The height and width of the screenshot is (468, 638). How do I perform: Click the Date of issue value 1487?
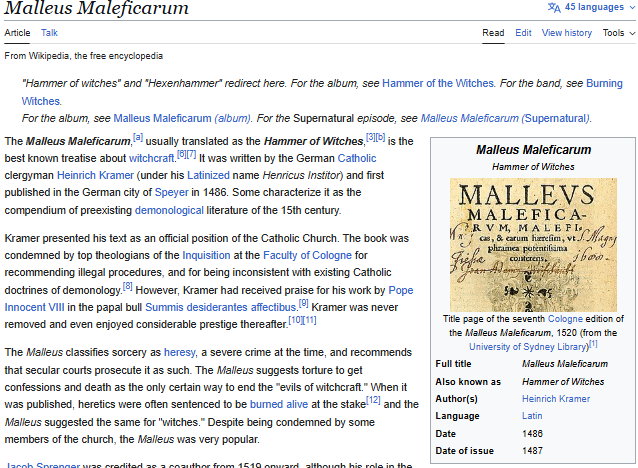(x=532, y=451)
